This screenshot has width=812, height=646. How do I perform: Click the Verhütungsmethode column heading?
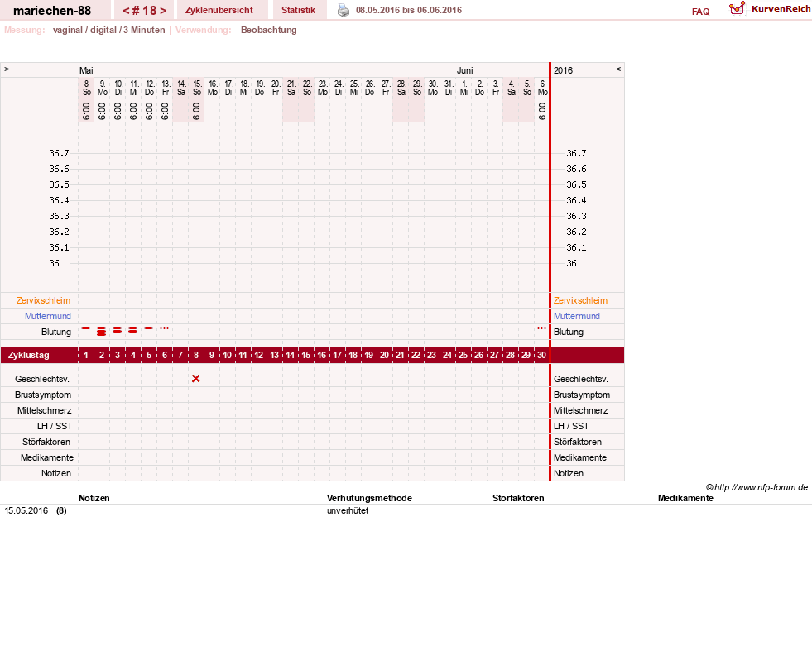pos(369,499)
